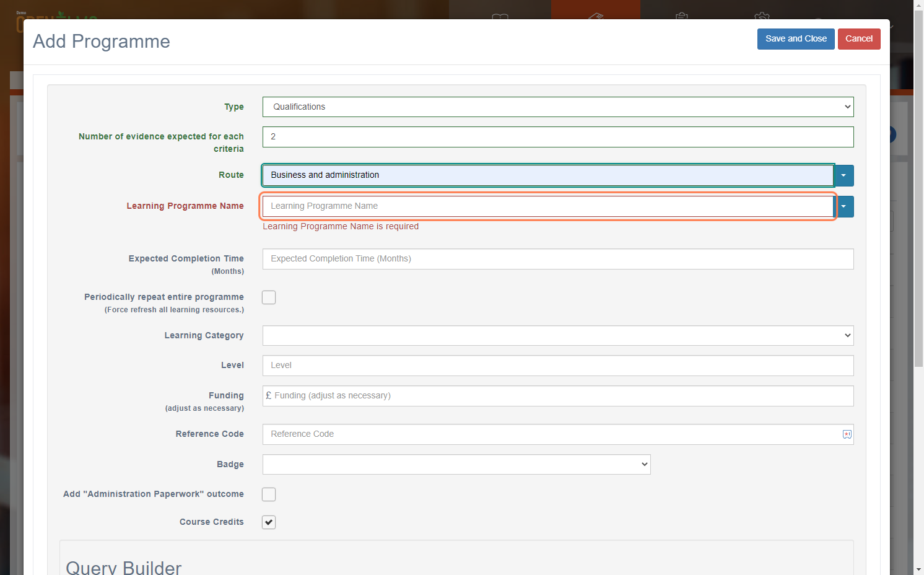Tick the Periodically repeat entire programme checkbox
Screen dimensions: 924x575
click(269, 297)
